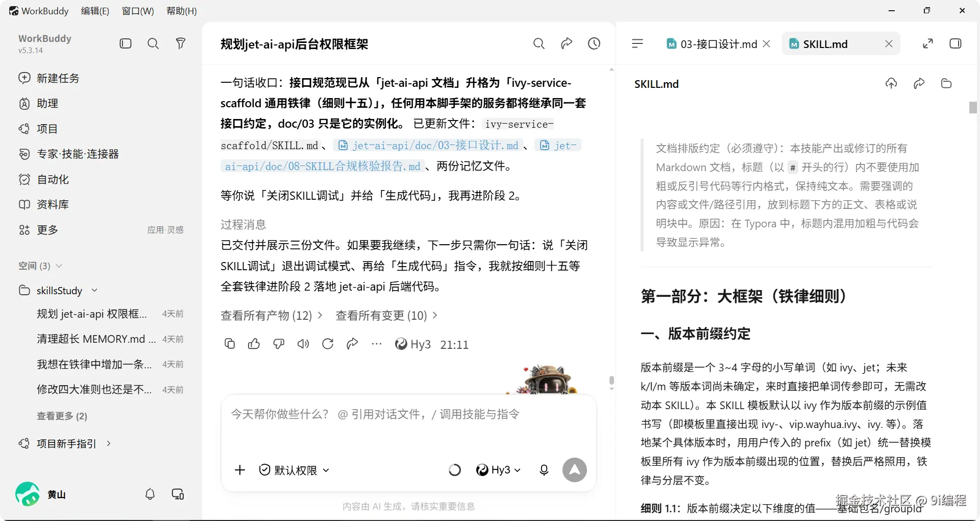Regenerate the response
980x521 pixels.
coord(328,344)
